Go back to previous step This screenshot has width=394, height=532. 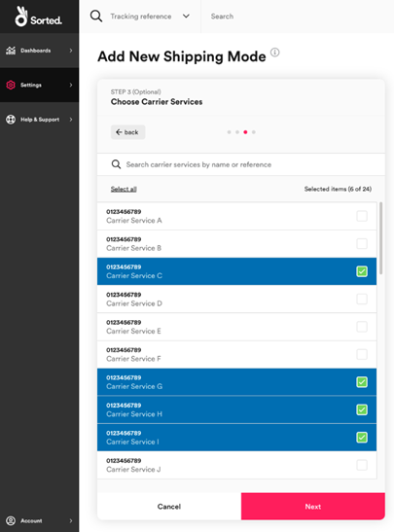coord(127,132)
